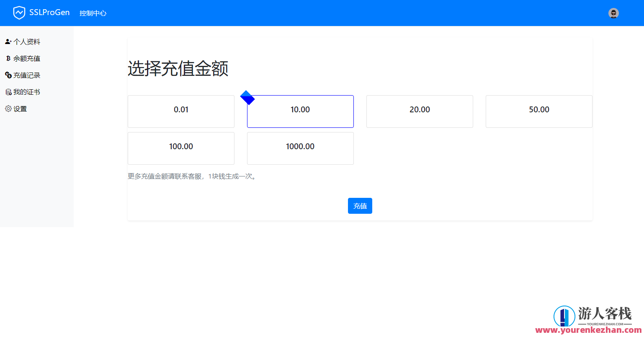Click the certificate icon next to 我的证书
The height and width of the screenshot is (337, 644).
click(x=8, y=91)
